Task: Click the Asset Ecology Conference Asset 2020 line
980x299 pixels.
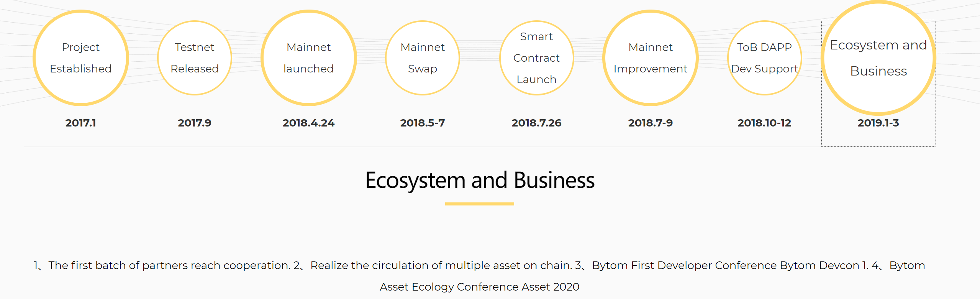Action: (479, 287)
